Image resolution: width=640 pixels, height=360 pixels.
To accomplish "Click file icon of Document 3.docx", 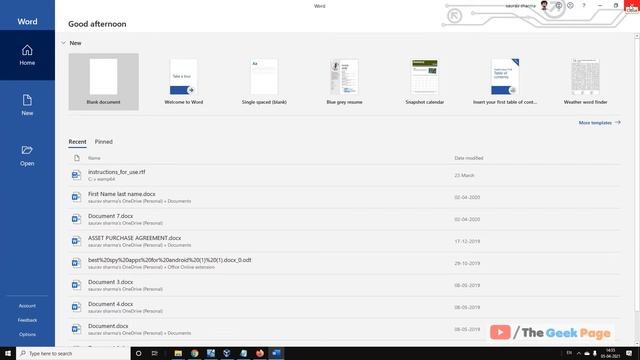I will pos(76,286).
